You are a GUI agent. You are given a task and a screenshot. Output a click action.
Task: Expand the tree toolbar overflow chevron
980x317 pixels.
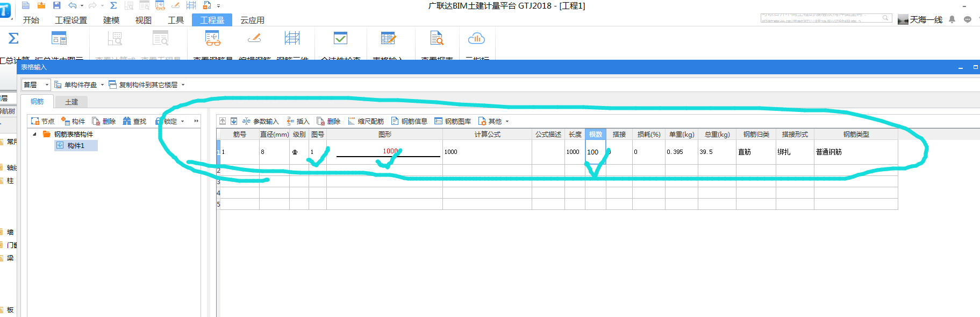click(196, 121)
